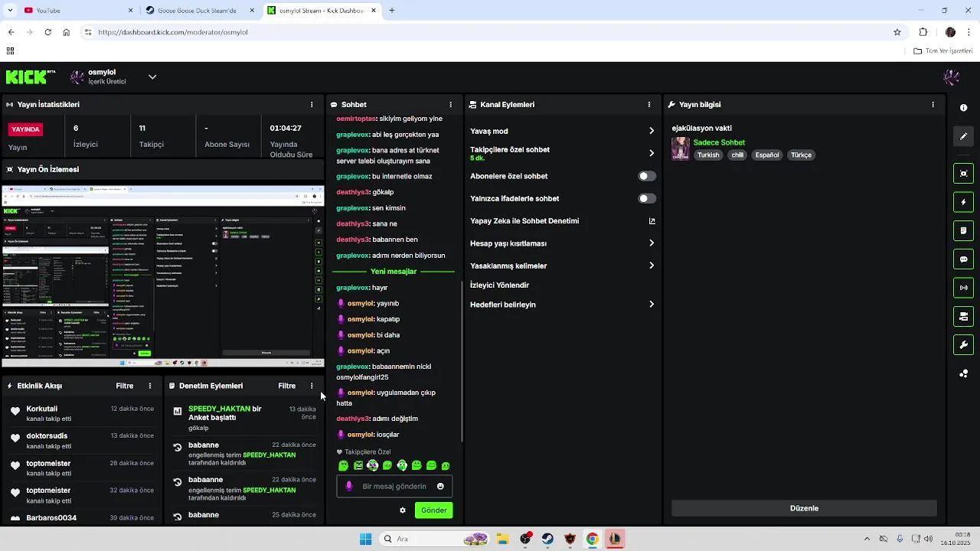Toggle Abonelere özel sohbet switch
This screenshot has height=551, width=980.
[x=647, y=176]
